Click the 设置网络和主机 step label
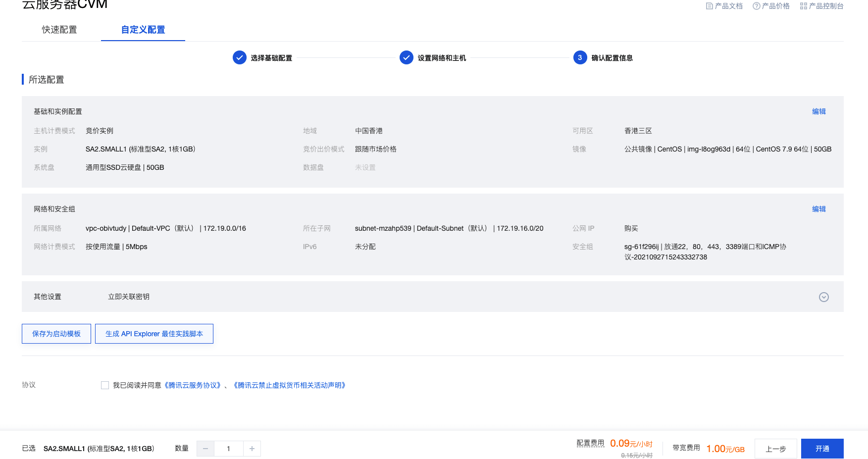This screenshot has width=868, height=459. pyautogui.click(x=442, y=58)
